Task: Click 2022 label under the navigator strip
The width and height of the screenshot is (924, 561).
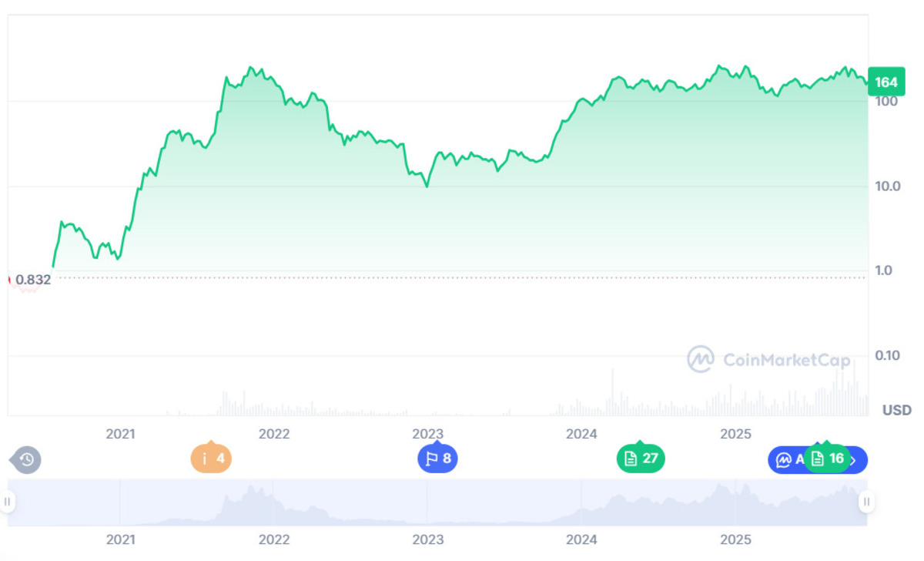Action: [x=274, y=541]
